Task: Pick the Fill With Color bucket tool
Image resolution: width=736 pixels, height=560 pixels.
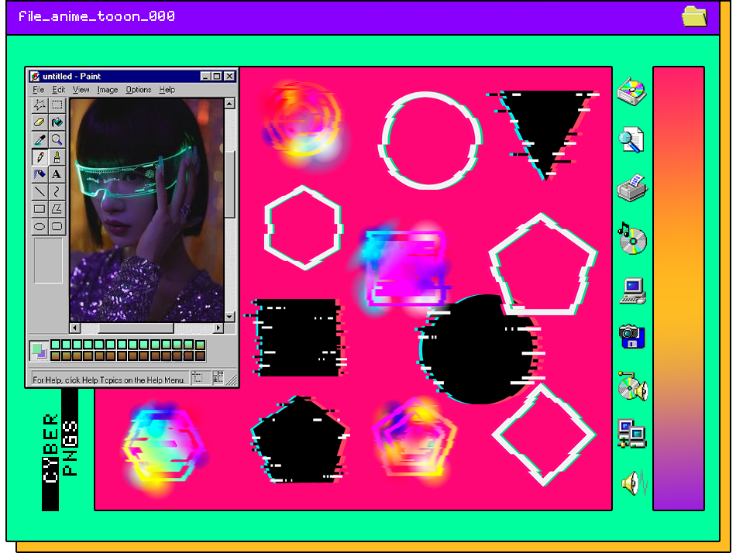Action: [x=57, y=122]
